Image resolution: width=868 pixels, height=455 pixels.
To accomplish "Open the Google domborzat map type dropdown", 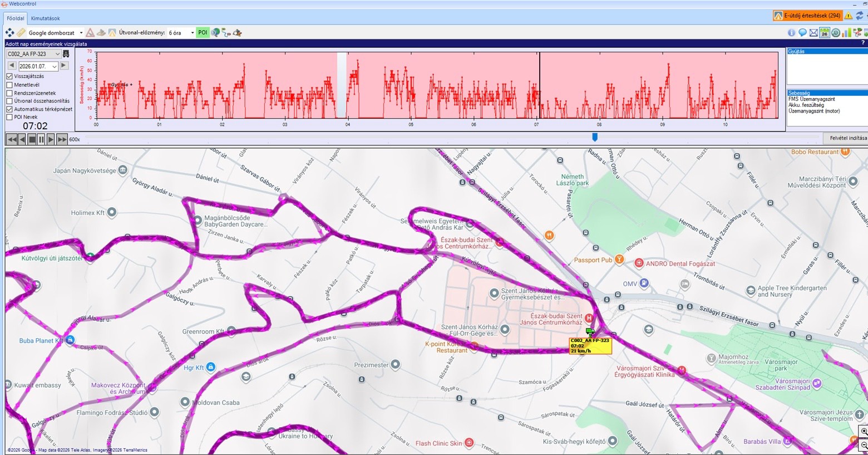I will tap(81, 33).
